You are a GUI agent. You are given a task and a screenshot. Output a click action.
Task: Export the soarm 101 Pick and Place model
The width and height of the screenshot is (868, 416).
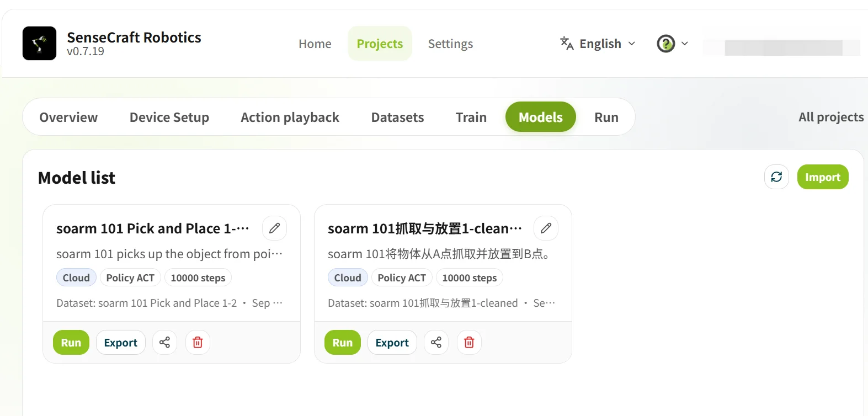[121, 343]
